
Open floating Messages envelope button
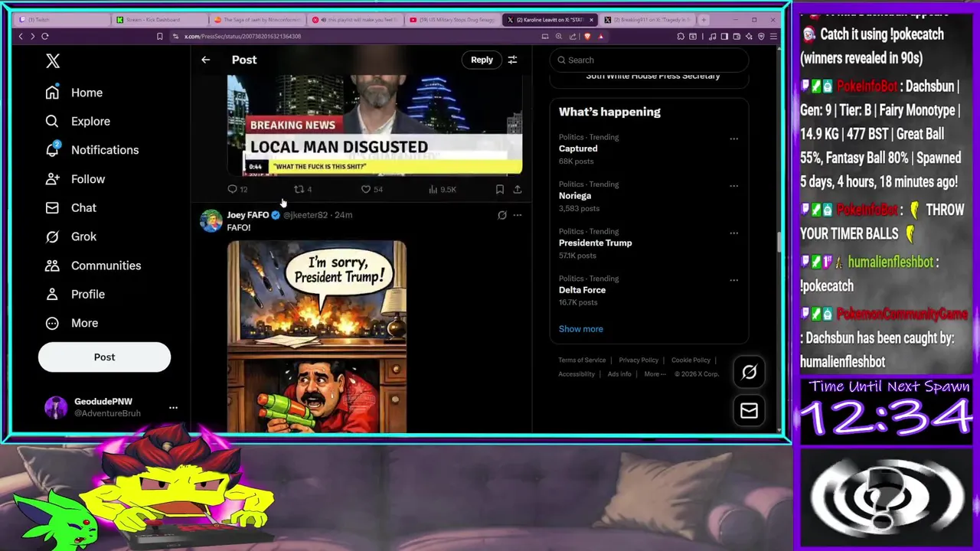[x=749, y=411]
